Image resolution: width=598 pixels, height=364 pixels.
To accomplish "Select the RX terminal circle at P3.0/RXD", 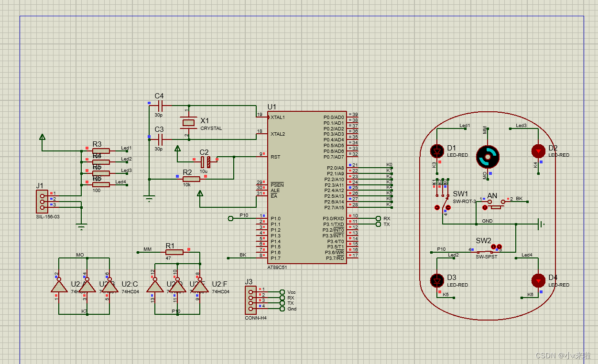I will (x=379, y=218).
